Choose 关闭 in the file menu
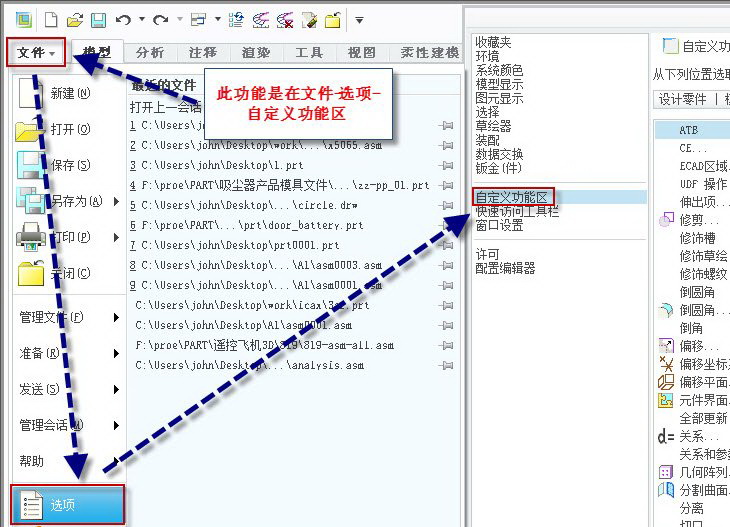This screenshot has width=730, height=527. pyautogui.click(x=69, y=273)
